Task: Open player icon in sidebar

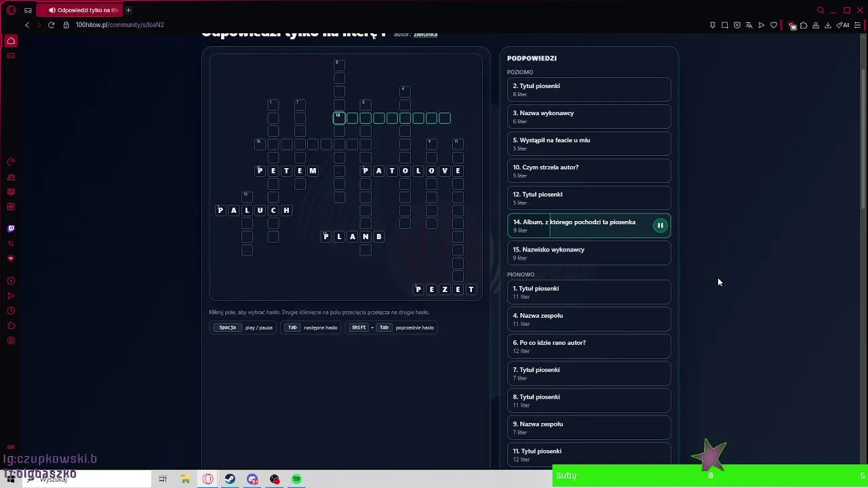Action: pos(11,281)
